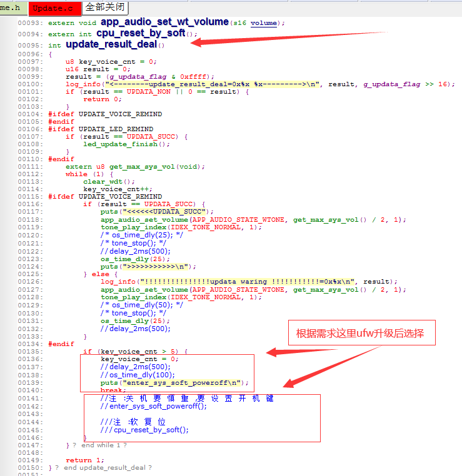Click 'tone_play_index' call on line 00119
The width and height of the screenshot is (462, 476).
click(x=133, y=227)
